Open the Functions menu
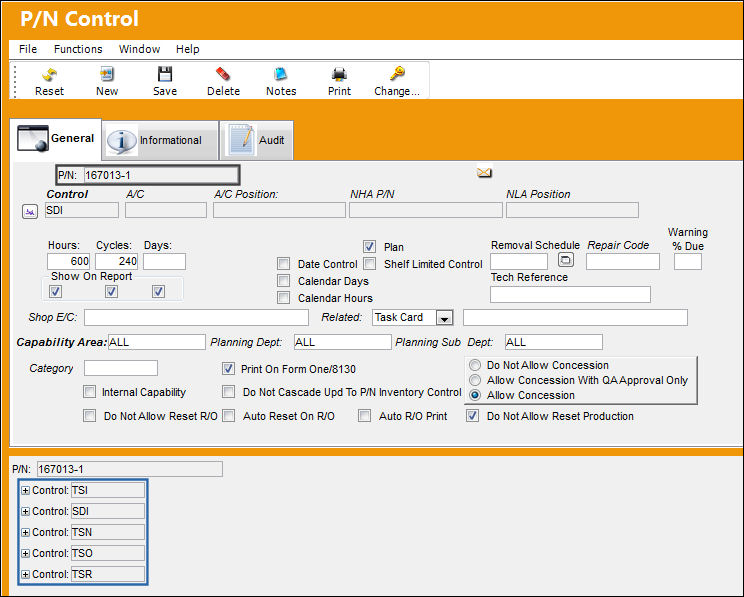The image size is (744, 597). [78, 49]
